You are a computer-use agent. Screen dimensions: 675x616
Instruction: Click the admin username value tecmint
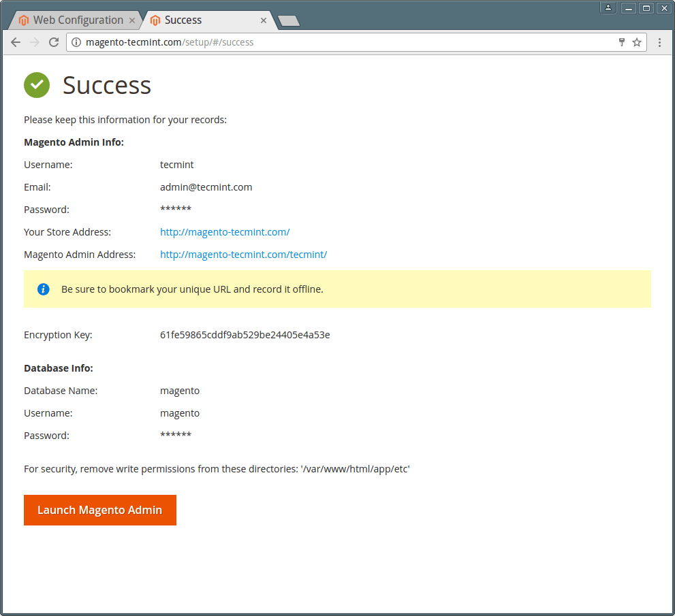[177, 165]
